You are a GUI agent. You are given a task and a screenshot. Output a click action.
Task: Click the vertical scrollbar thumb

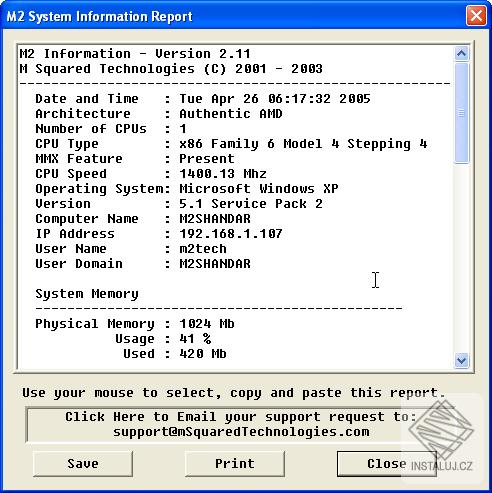[462, 113]
